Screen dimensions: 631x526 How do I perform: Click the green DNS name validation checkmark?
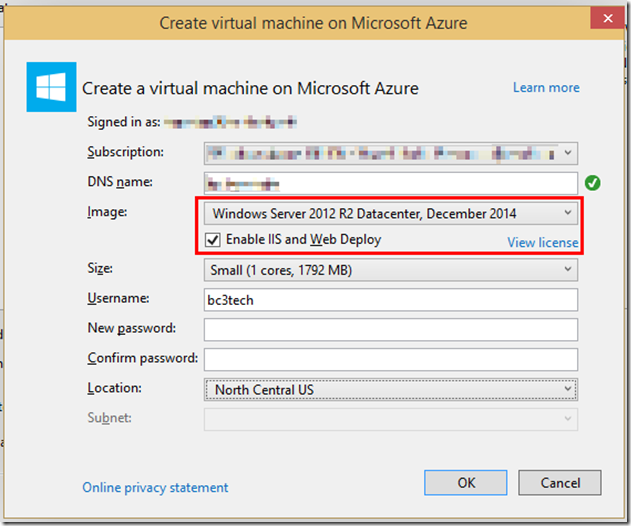click(x=592, y=183)
